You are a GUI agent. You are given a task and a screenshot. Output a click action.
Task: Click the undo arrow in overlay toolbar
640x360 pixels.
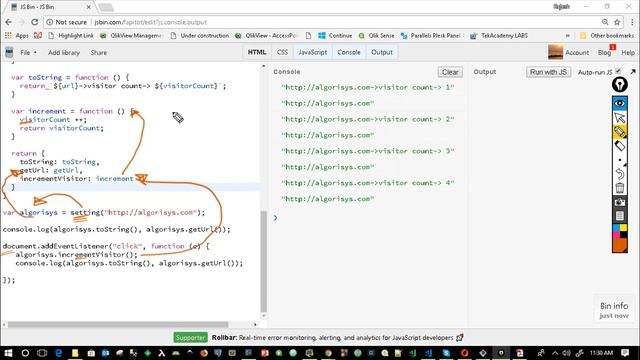[x=620, y=174]
